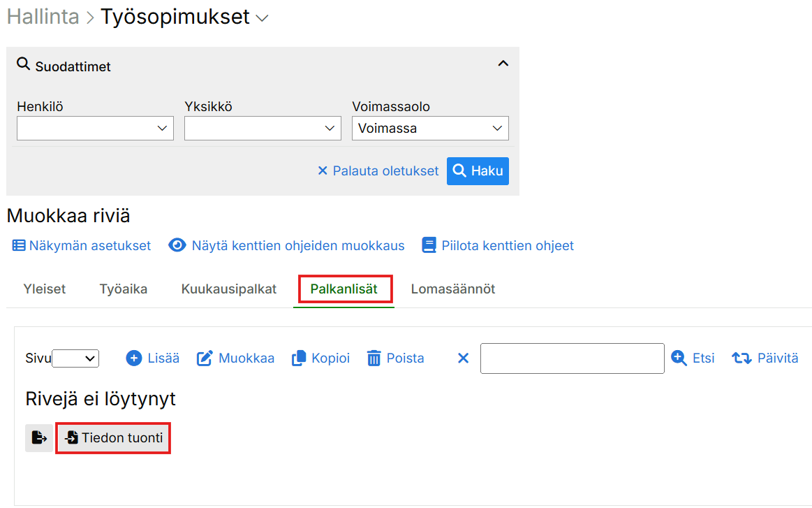Clear the search with the X icon
The height and width of the screenshot is (508, 812).
pos(463,358)
